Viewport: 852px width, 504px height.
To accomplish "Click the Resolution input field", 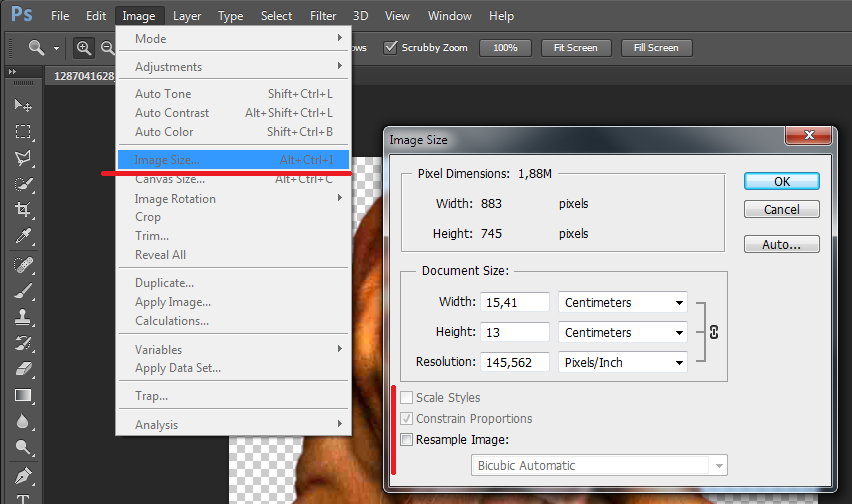I will click(x=515, y=362).
